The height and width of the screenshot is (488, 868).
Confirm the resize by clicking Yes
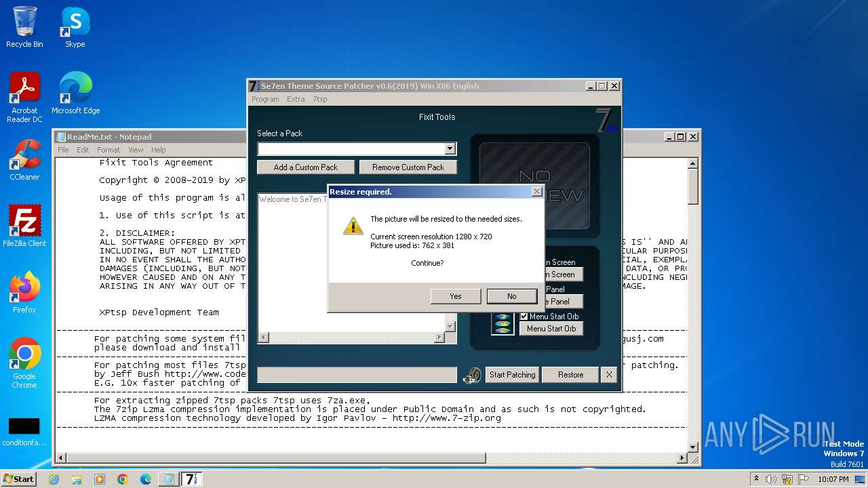pos(456,296)
